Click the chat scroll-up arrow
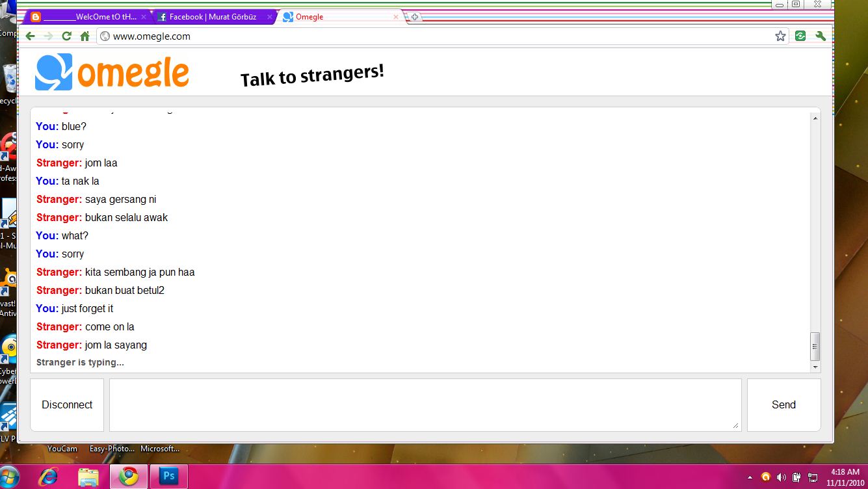The width and height of the screenshot is (868, 489). (815, 117)
